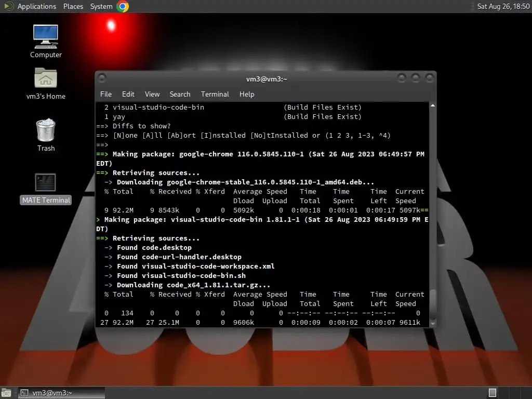
Task: Open the Terminal menu in the menu bar
Action: [215, 94]
